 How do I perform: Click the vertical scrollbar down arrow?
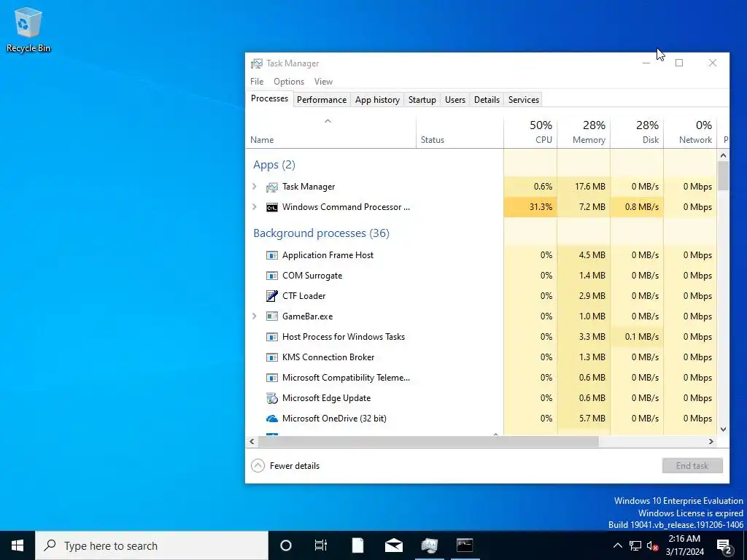[723, 429]
